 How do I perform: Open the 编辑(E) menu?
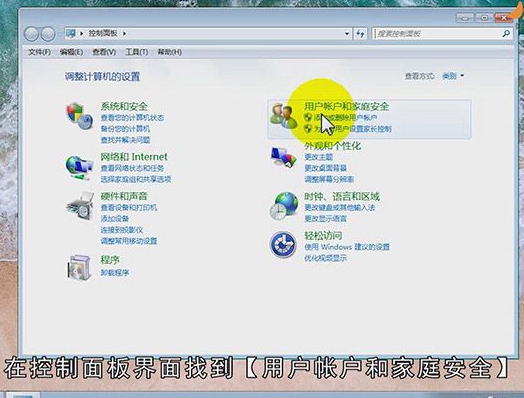click(x=71, y=52)
